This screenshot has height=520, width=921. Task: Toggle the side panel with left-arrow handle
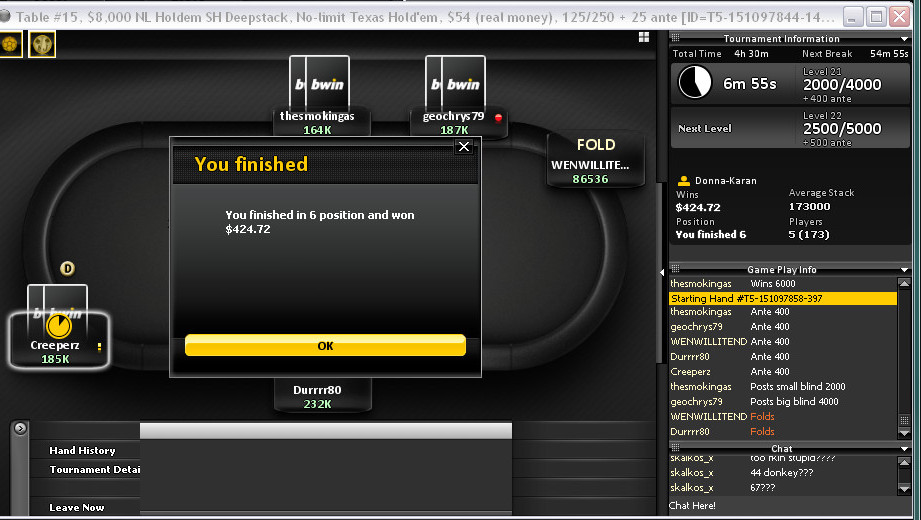662,273
